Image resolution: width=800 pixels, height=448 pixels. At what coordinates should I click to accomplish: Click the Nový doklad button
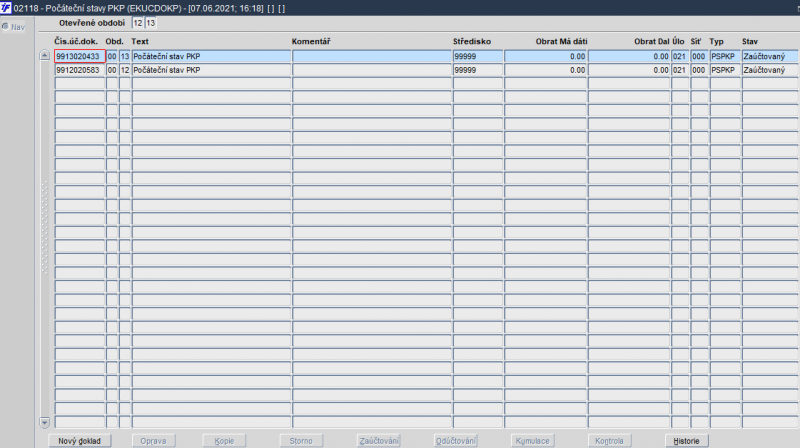pyautogui.click(x=80, y=441)
